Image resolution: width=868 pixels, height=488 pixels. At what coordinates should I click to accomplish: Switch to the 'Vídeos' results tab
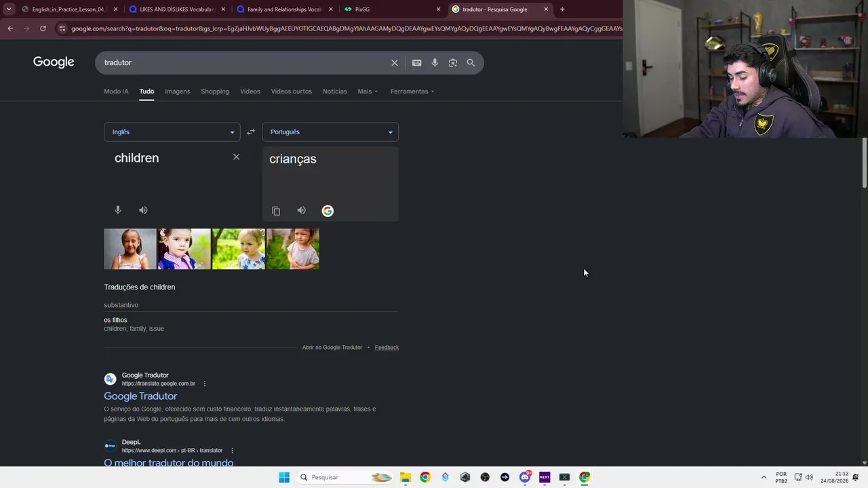[250, 91]
